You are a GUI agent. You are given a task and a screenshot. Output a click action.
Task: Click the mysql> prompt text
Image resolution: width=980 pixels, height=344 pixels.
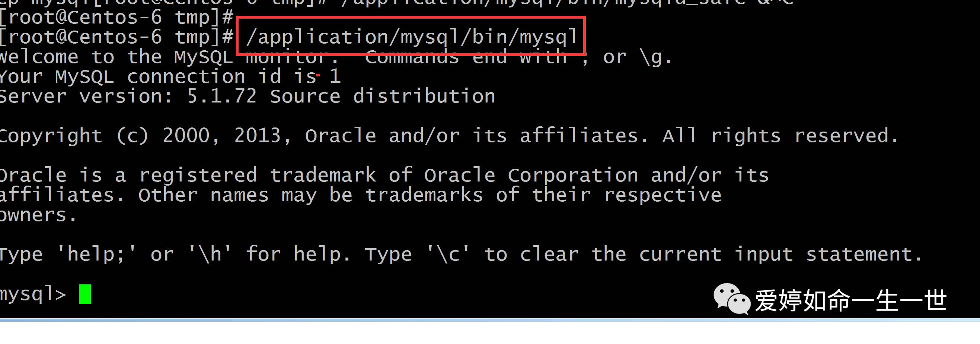[x=33, y=294]
